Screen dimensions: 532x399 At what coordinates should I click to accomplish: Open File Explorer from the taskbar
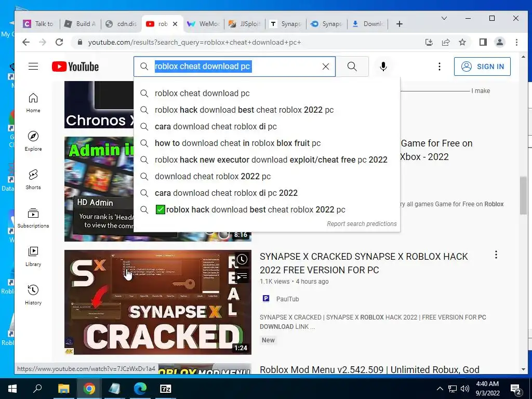coord(63,389)
